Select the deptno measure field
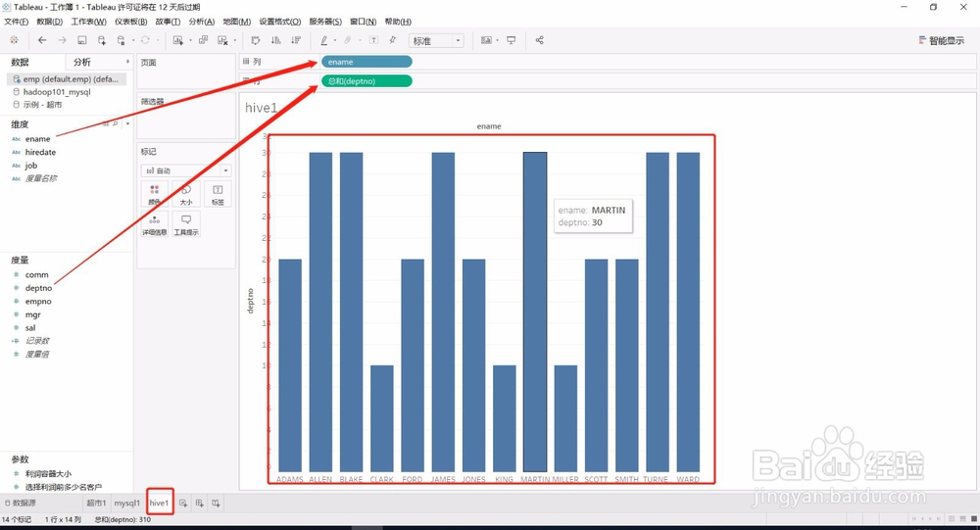 39,287
